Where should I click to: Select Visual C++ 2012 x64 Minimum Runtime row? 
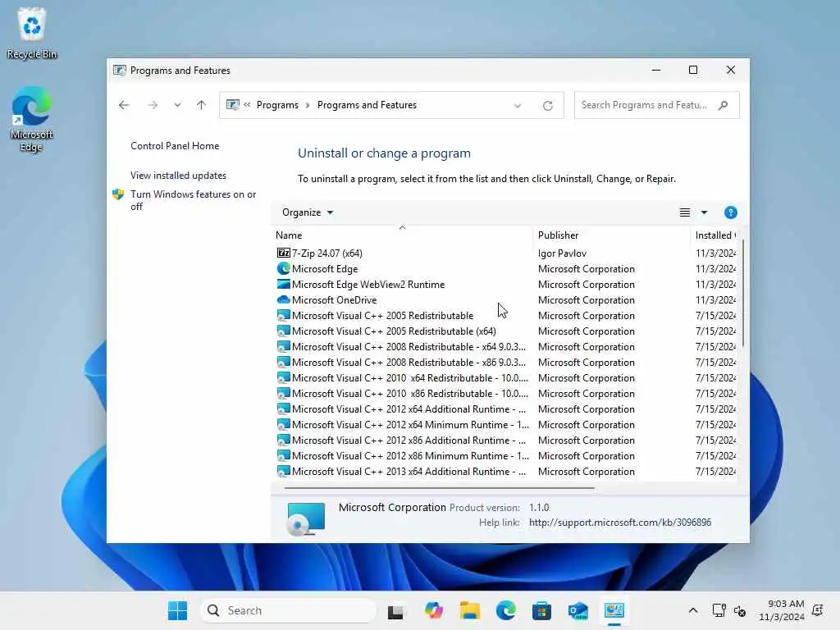pos(506,424)
